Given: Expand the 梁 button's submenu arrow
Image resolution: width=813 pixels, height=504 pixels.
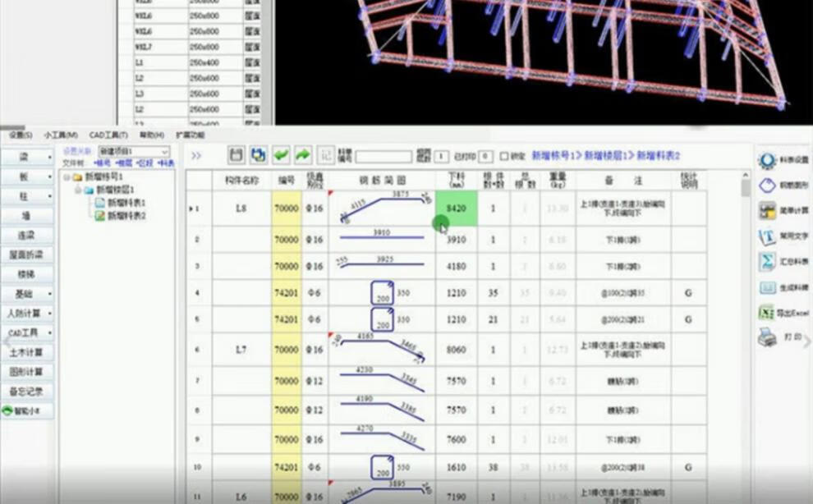Looking at the screenshot, I should (49, 157).
